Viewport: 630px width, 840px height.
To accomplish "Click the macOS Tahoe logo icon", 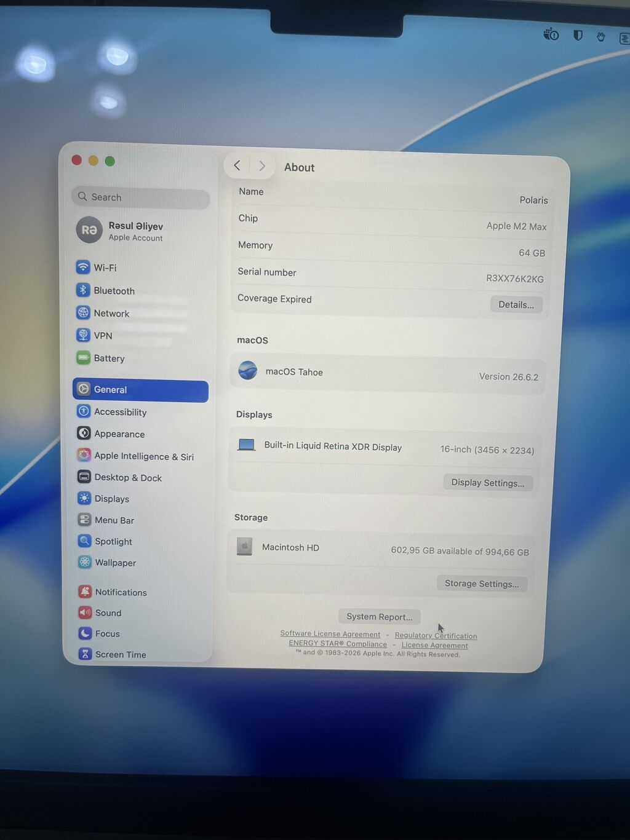I will pos(248,370).
